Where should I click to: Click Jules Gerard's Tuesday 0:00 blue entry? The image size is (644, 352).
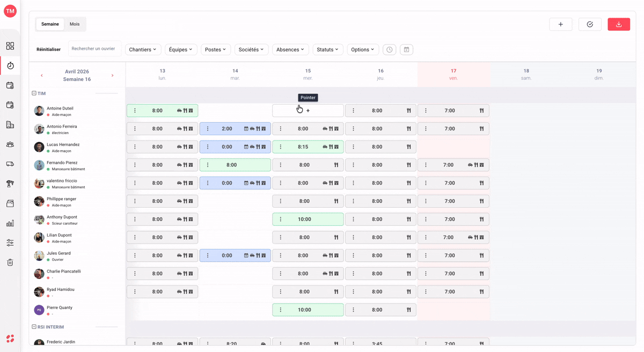click(x=235, y=256)
